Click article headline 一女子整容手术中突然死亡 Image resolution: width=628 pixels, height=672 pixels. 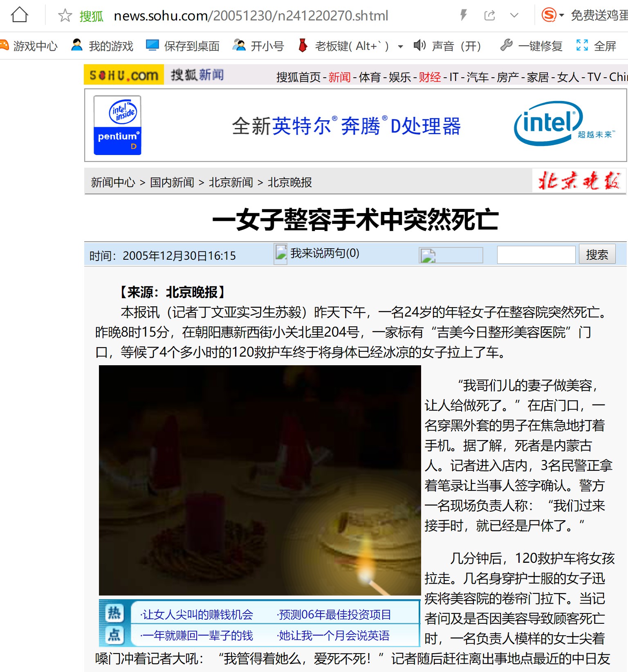point(355,220)
